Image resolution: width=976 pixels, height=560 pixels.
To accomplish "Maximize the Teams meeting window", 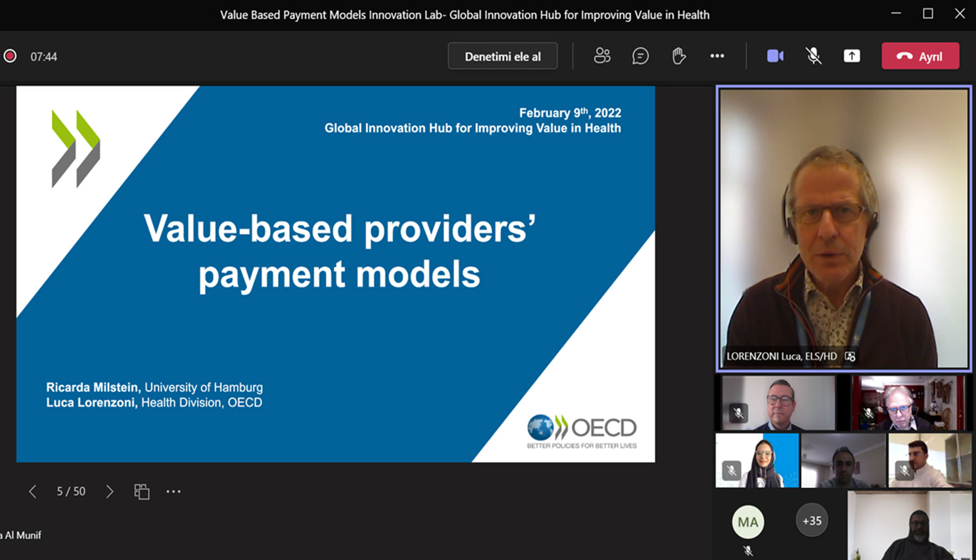I will pos(928,14).
